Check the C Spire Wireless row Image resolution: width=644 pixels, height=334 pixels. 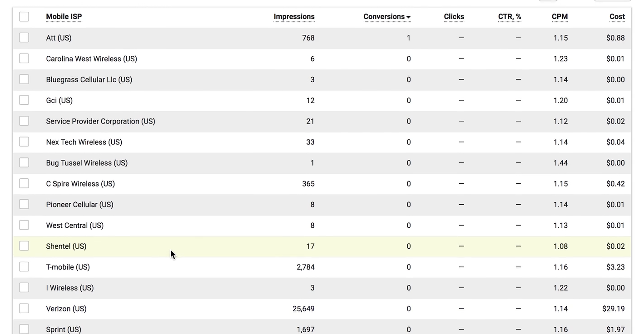24,183
